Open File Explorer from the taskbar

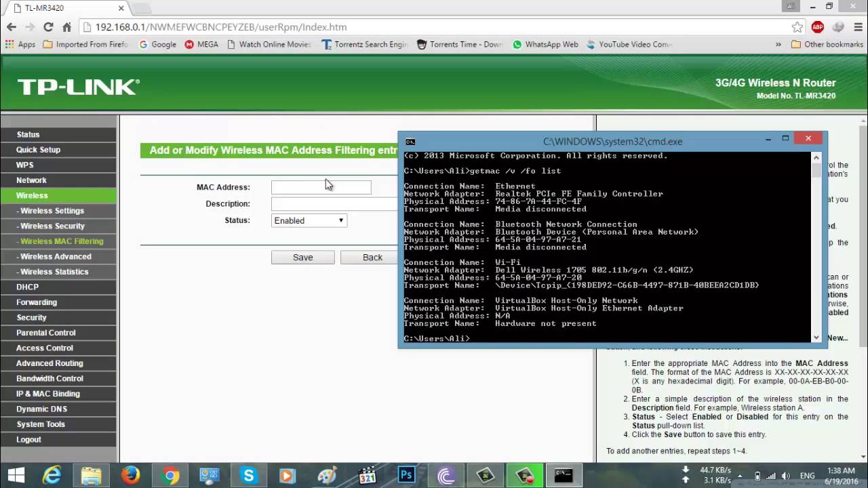[x=92, y=476]
